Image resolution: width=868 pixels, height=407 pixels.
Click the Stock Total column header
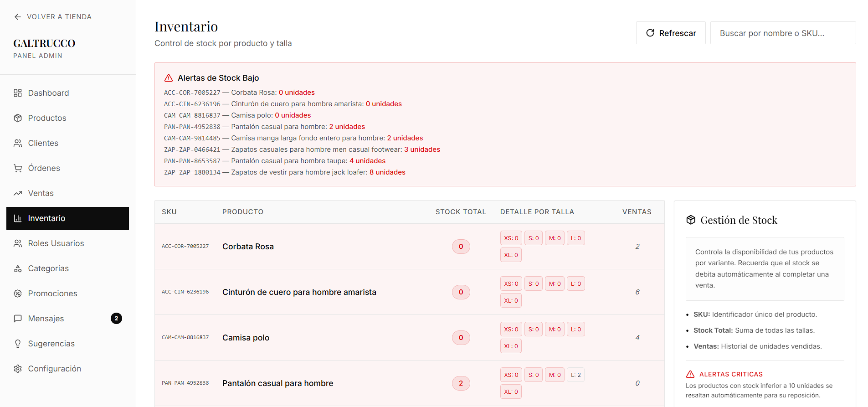[460, 212]
